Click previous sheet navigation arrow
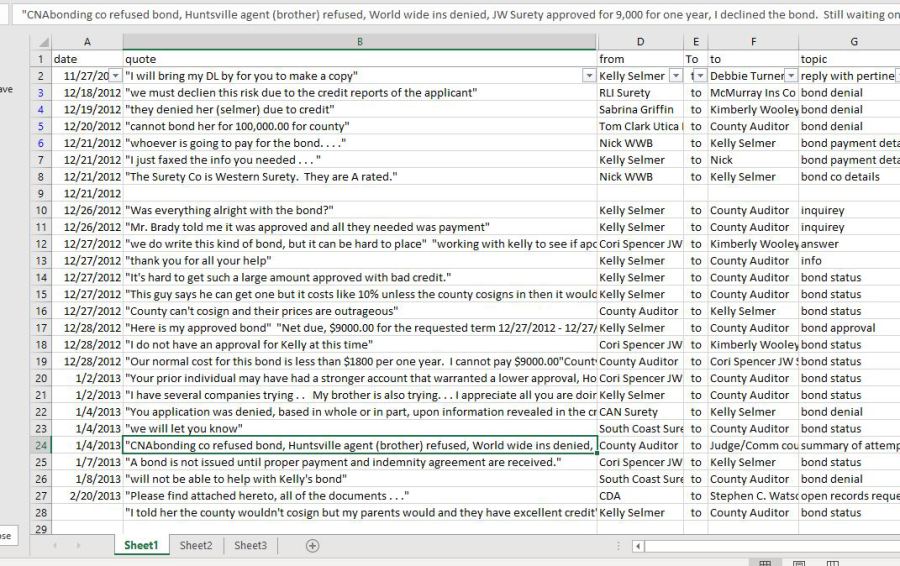The width and height of the screenshot is (900, 566). click(x=54, y=546)
